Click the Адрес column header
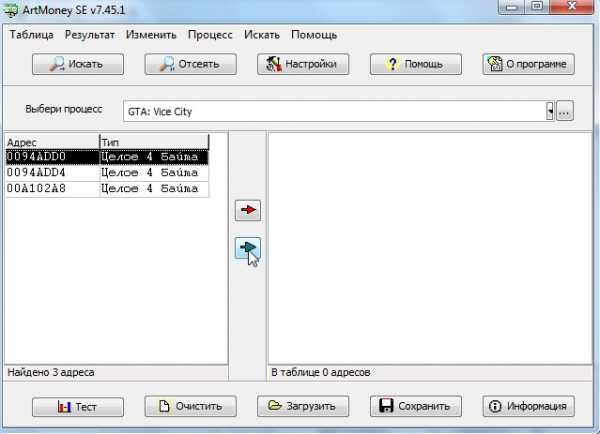 [x=52, y=142]
